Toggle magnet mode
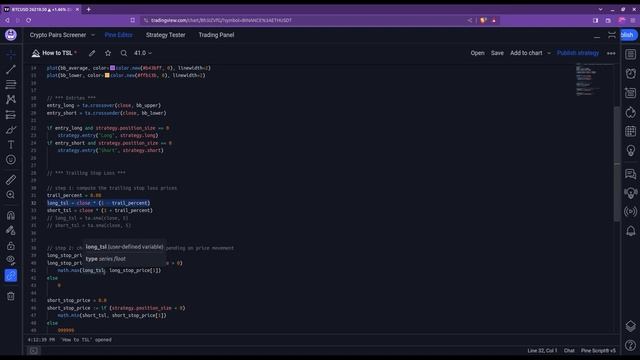The image size is (640, 360). pyautogui.click(x=11, y=215)
